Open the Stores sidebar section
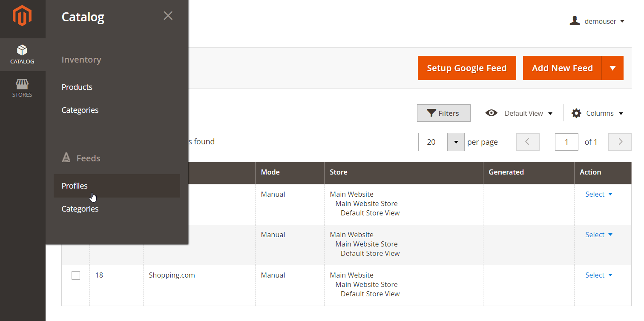 23,88
